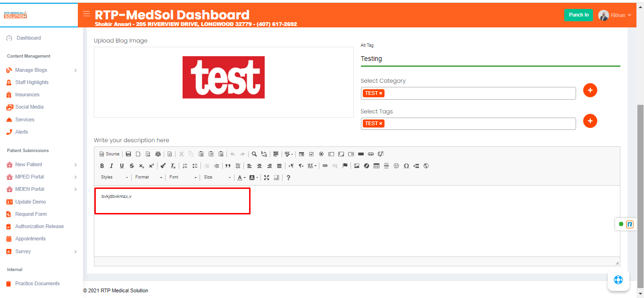Expand the Manage Blogs menu
Viewport: 644px width, 298px height.
click(42, 70)
